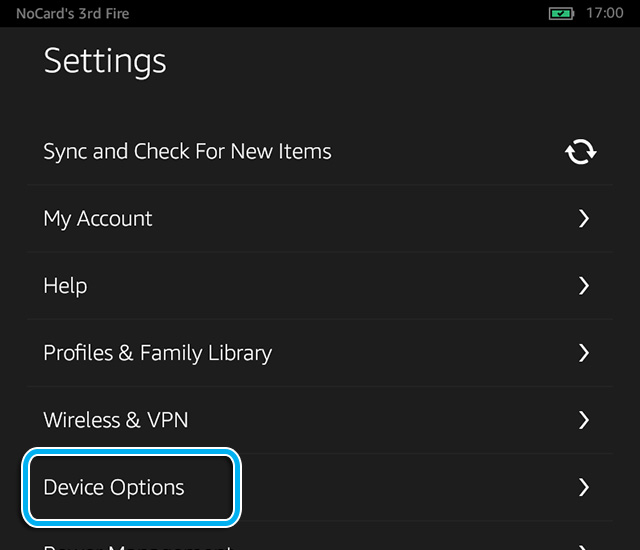Tap the battery charging icon in status bar

(561, 13)
